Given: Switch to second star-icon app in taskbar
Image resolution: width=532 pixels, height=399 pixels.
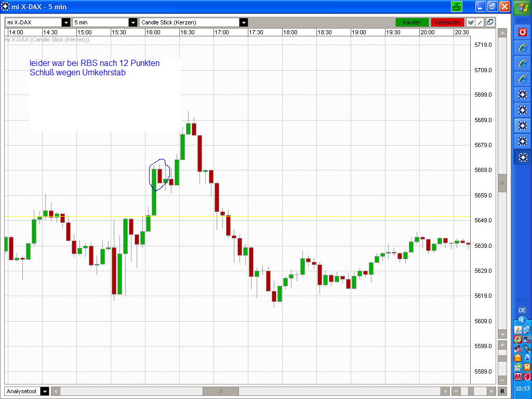Looking at the screenshot, I should pos(523,110).
